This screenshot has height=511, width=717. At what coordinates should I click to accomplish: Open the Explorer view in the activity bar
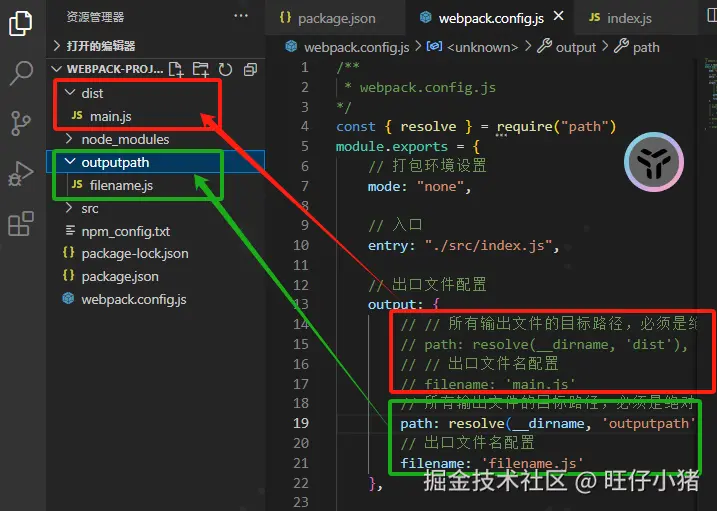tap(21, 23)
